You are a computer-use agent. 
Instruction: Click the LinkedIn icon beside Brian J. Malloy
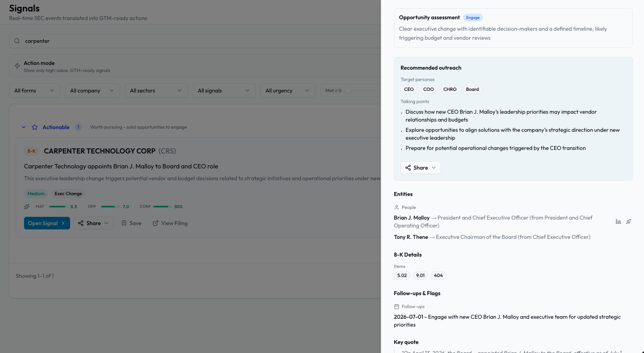(618, 222)
